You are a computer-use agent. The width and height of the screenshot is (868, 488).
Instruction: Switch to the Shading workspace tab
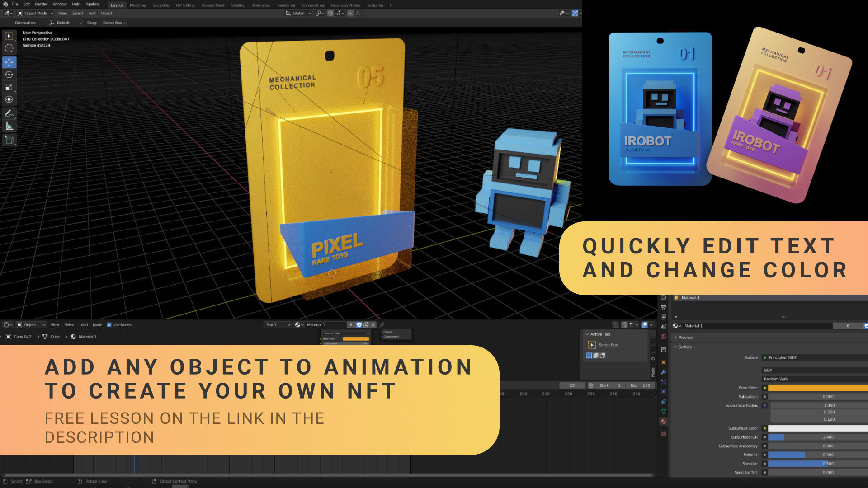pos(238,5)
